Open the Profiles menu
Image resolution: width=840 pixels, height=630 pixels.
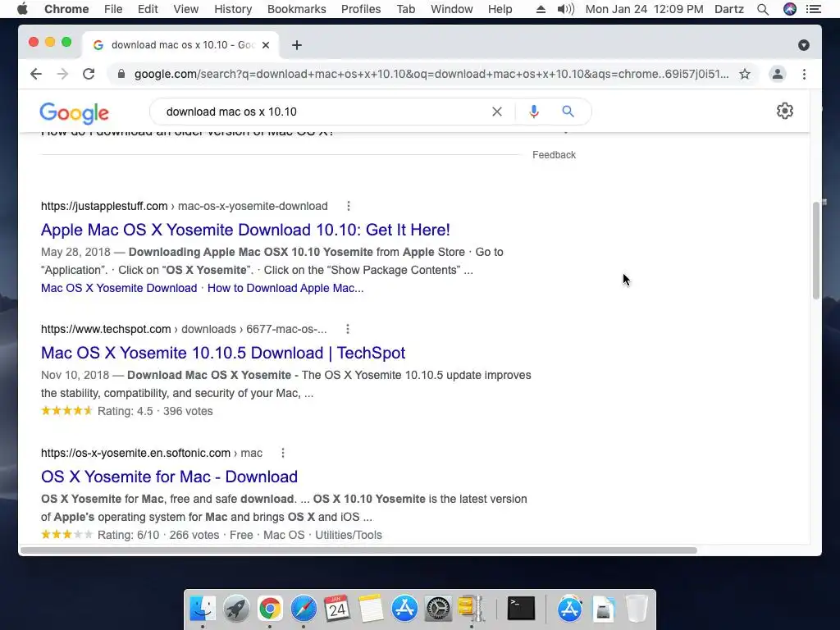(x=361, y=9)
